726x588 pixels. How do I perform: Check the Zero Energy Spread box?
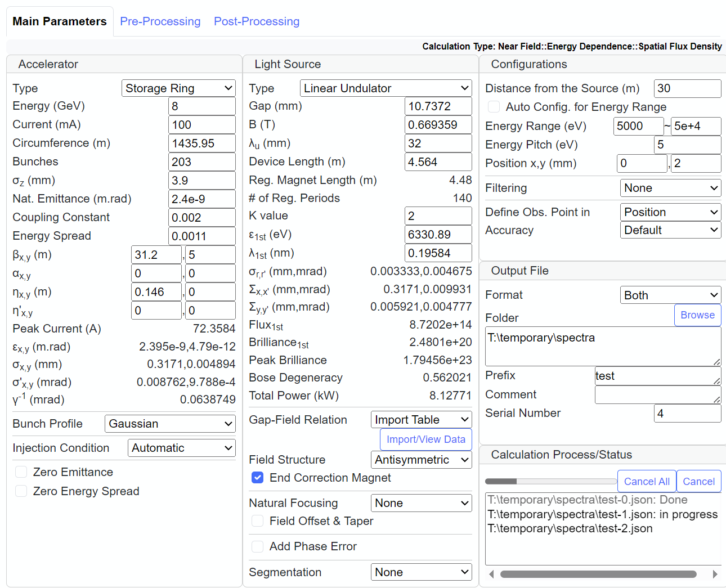[x=21, y=491]
